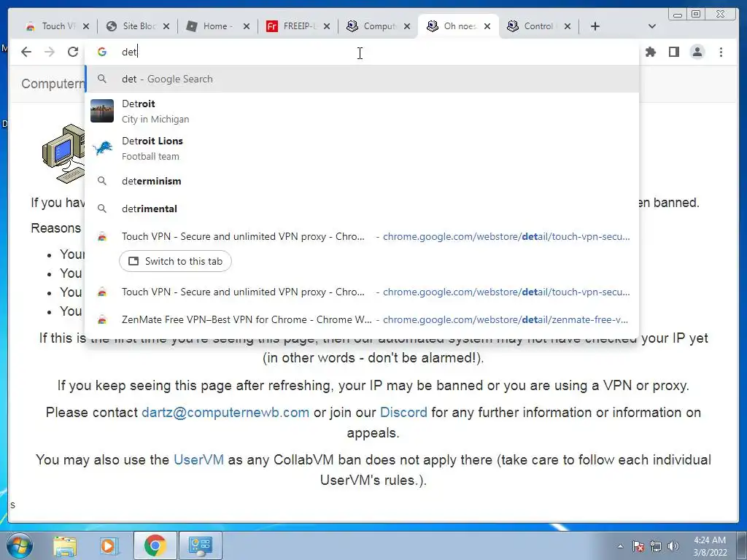Select the Detroit city suggestion
This screenshot has height=560, width=747.
coord(362,111)
